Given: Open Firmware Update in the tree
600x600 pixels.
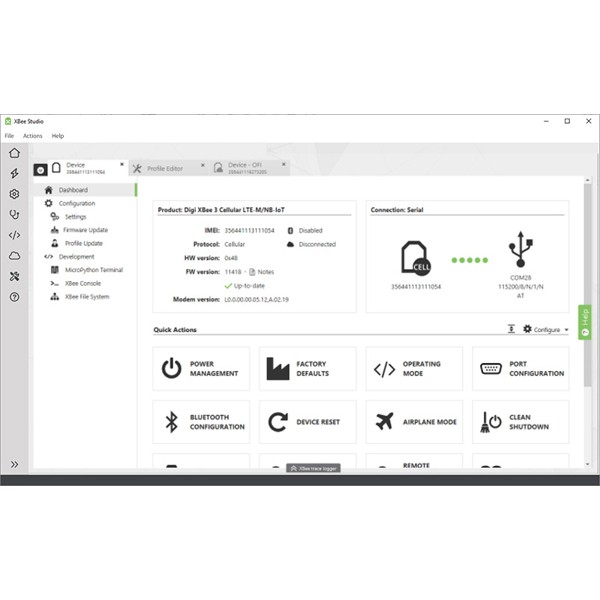Looking at the screenshot, I should (x=85, y=230).
